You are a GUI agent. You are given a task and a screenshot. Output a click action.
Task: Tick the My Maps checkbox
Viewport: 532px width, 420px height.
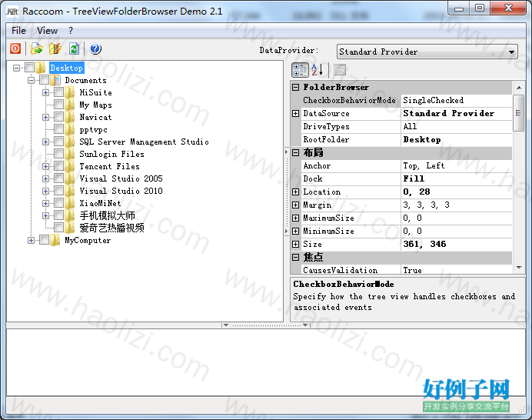(58, 105)
